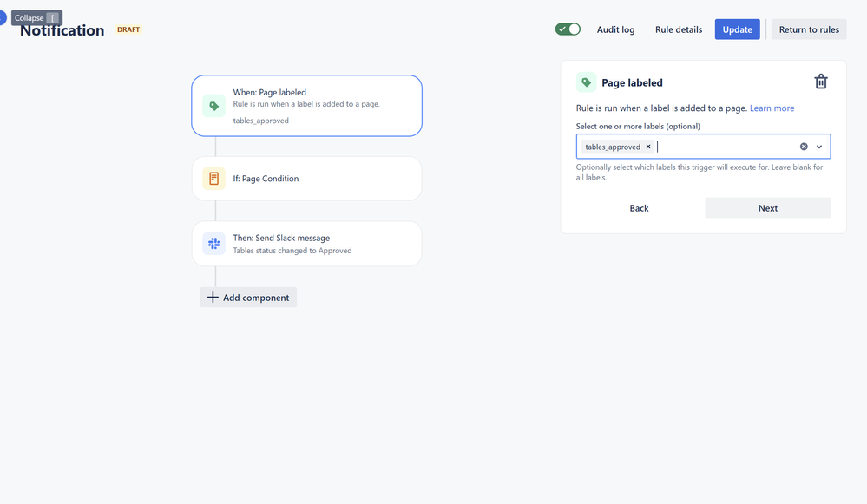Toggle the rule enabled switch
Image resolution: width=867 pixels, height=504 pixels.
pyautogui.click(x=568, y=29)
